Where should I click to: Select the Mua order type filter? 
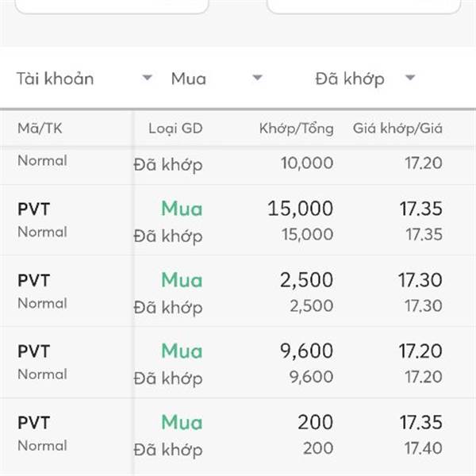[188, 79]
